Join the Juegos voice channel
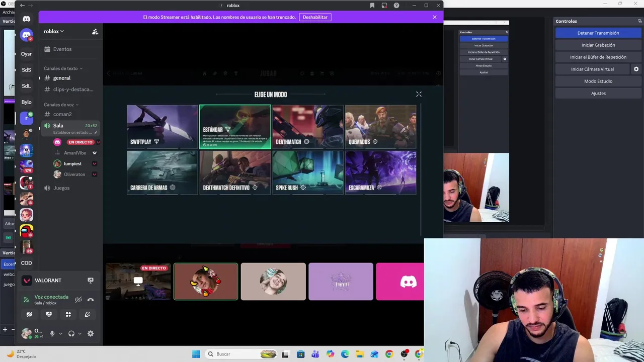Screen dimensions: 644x362 [70, 188]
